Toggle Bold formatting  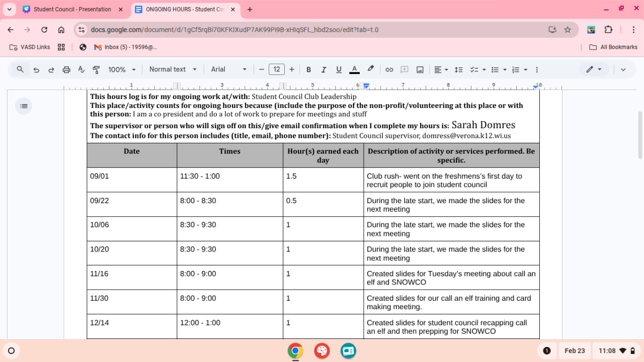308,70
